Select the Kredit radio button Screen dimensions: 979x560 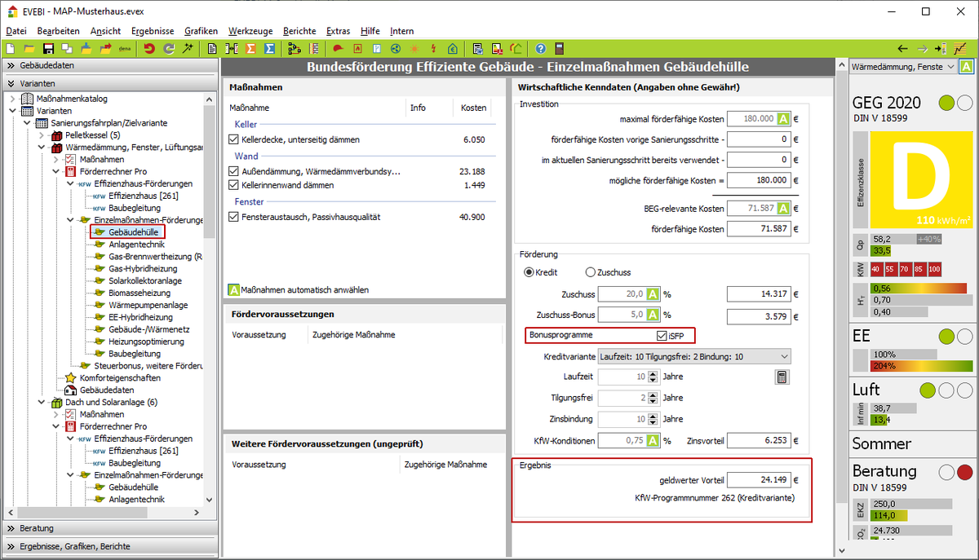pos(529,272)
